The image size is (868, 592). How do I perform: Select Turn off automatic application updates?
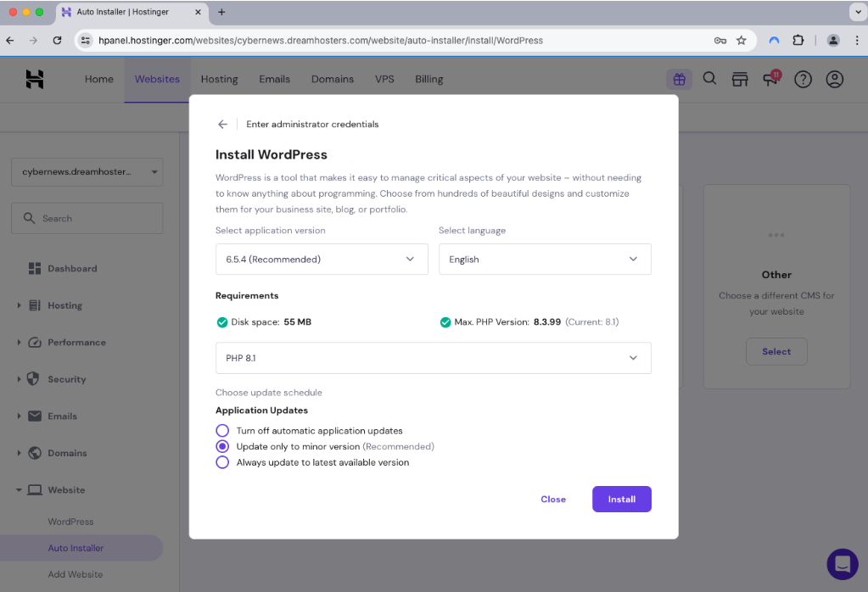click(222, 431)
